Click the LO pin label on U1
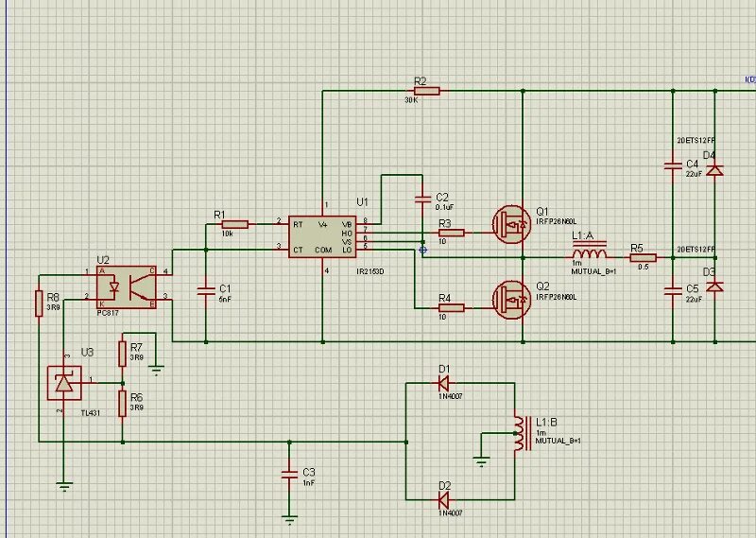This screenshot has height=538, width=756. [x=347, y=250]
